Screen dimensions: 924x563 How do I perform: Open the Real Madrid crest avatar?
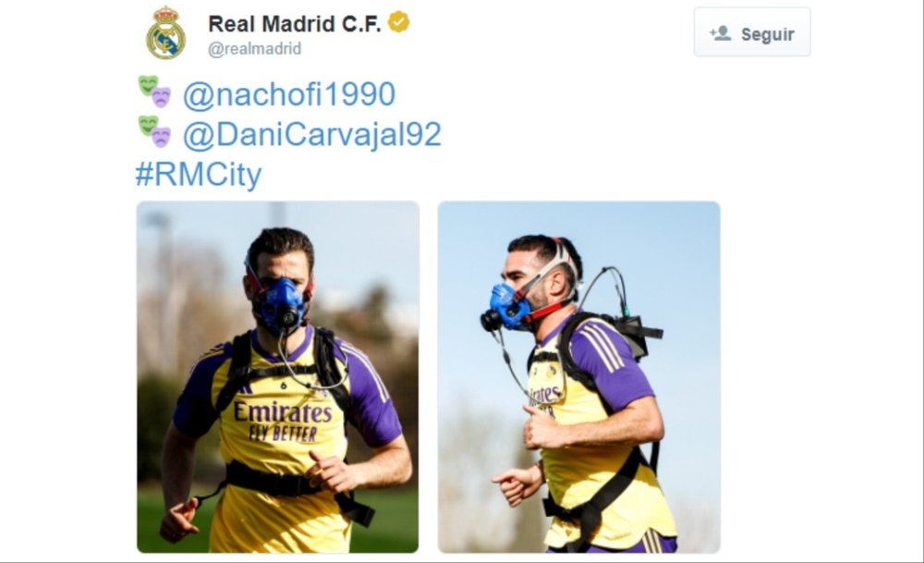165,33
